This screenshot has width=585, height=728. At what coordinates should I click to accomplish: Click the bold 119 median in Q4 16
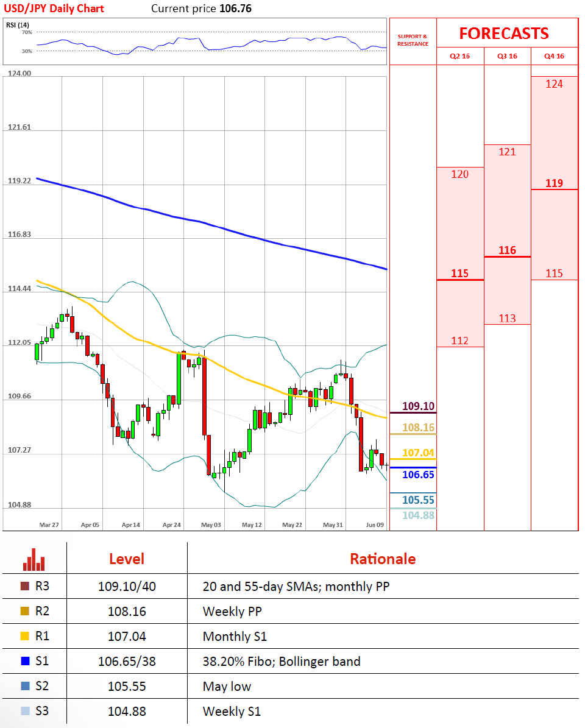tap(554, 183)
